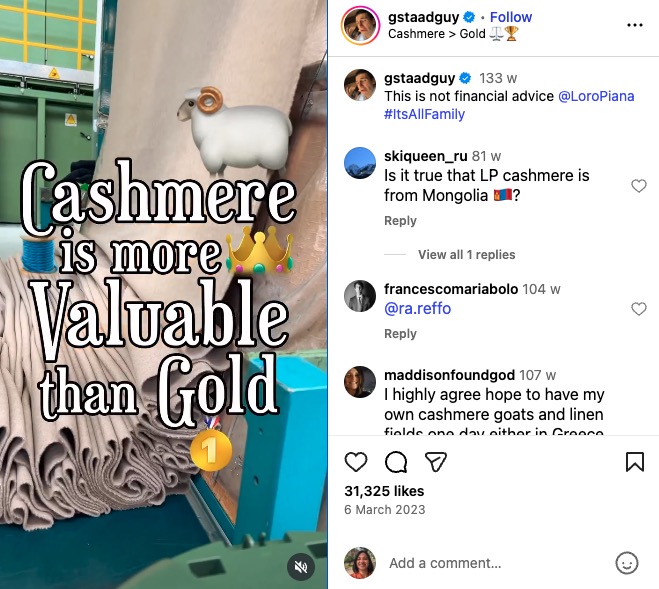Unmute the video sound
The height and width of the screenshot is (589, 659).
301,567
